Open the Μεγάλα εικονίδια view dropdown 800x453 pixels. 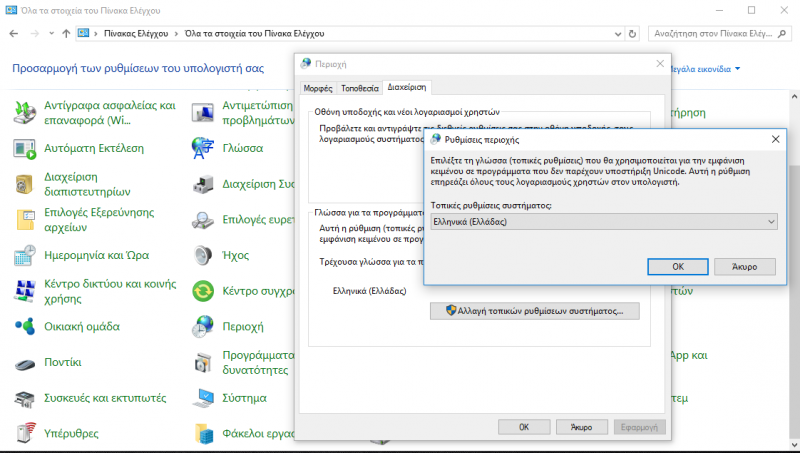pyautogui.click(x=738, y=69)
